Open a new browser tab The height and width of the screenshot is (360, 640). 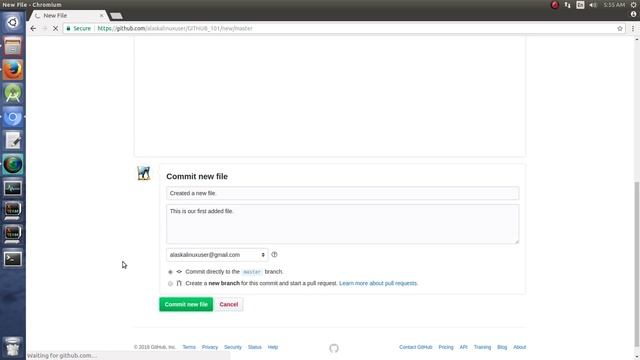tap(116, 16)
